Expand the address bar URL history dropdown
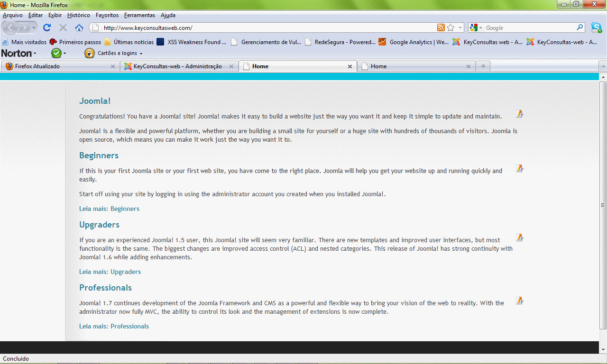 pyautogui.click(x=460, y=28)
